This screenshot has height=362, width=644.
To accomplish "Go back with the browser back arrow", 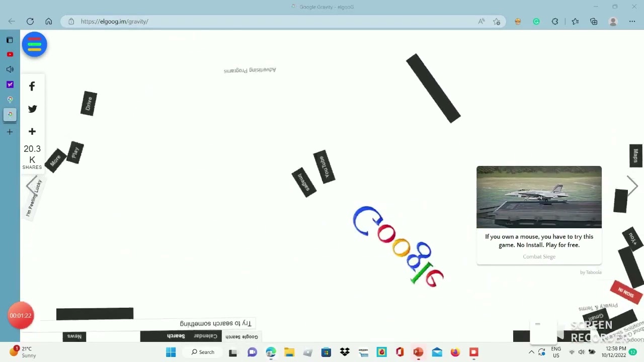I will 12,22.
